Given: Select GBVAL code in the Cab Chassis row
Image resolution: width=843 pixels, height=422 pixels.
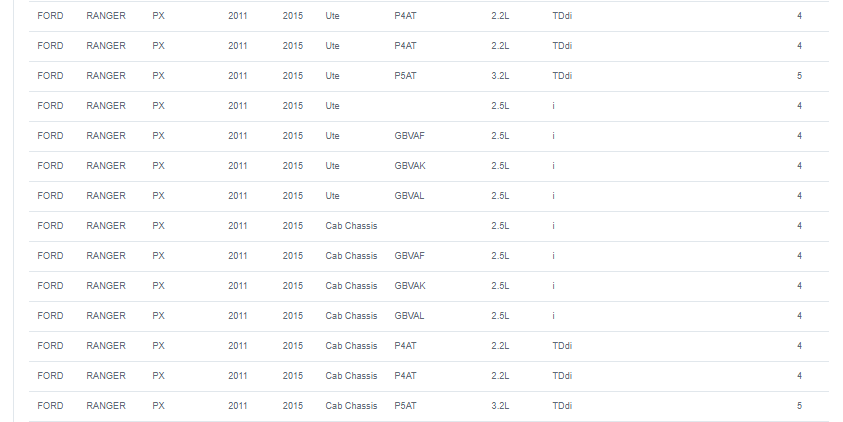Looking at the screenshot, I should pyautogui.click(x=409, y=316).
